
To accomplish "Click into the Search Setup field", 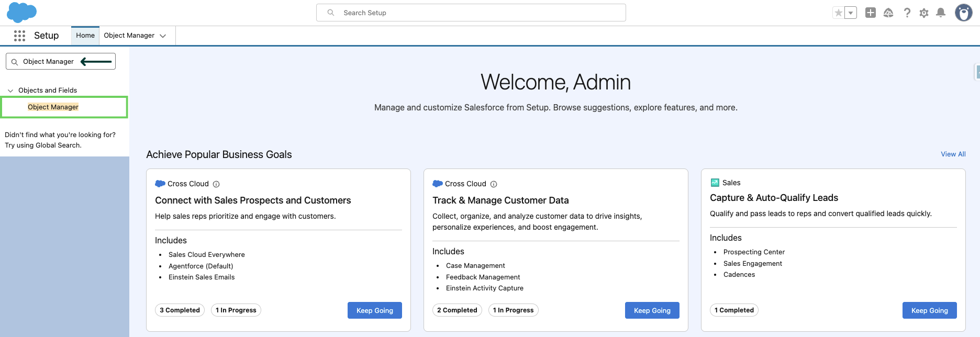I will click(x=471, y=13).
